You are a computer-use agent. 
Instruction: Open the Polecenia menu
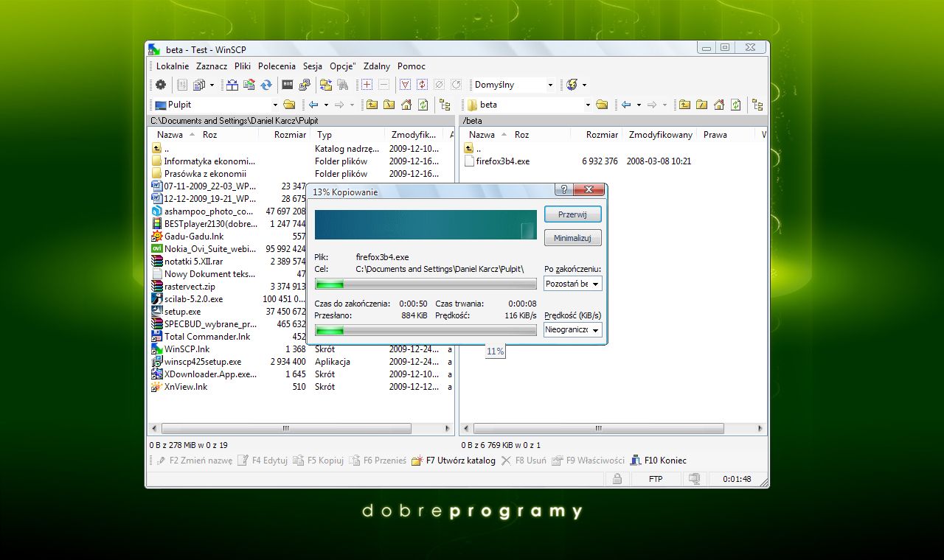coord(277,66)
